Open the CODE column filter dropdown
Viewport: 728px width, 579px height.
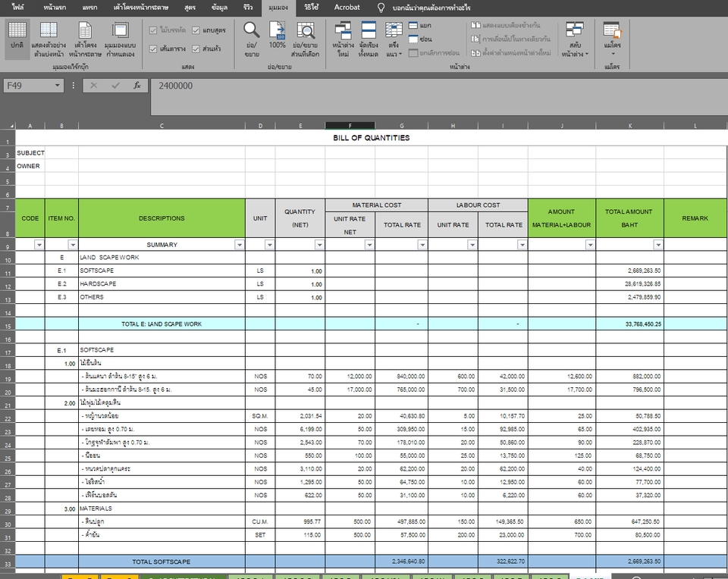point(39,245)
